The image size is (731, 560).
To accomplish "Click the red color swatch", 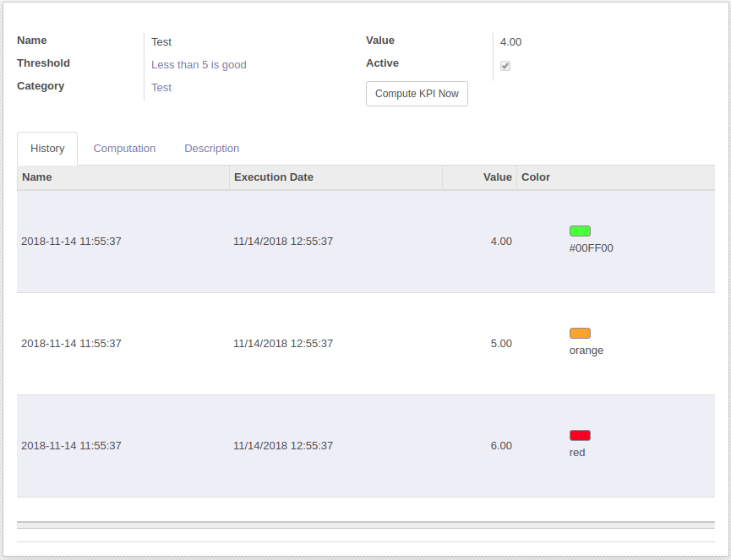I will click(x=580, y=435).
